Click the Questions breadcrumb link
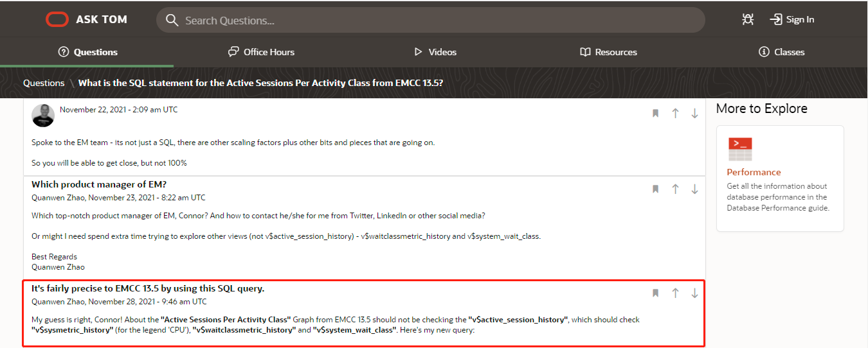Screen dimensions: 868x348 [44, 83]
